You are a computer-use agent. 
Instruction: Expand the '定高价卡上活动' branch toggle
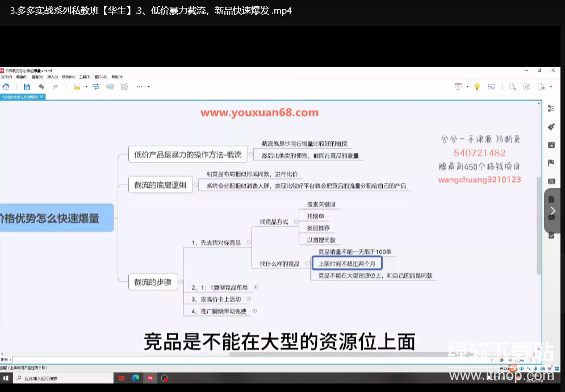point(249,299)
